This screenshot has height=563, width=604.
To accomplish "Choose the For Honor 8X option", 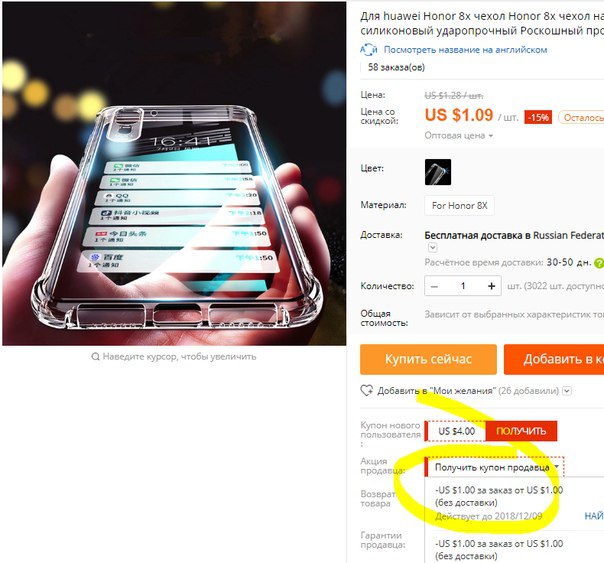I will [x=459, y=206].
